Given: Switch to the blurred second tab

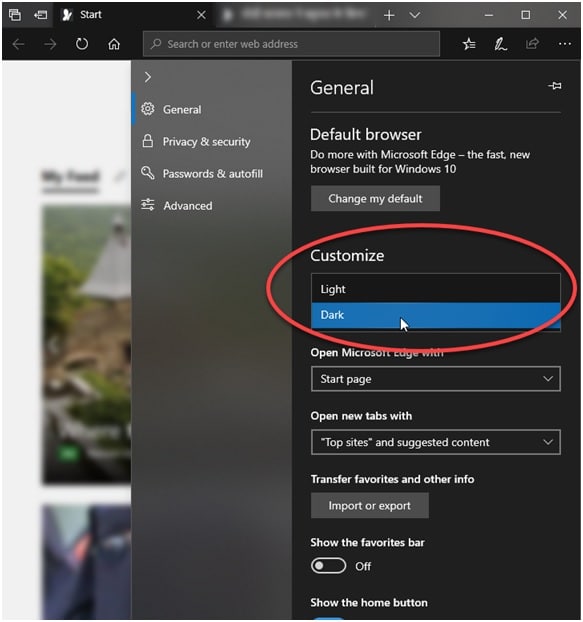Looking at the screenshot, I should coord(297,15).
